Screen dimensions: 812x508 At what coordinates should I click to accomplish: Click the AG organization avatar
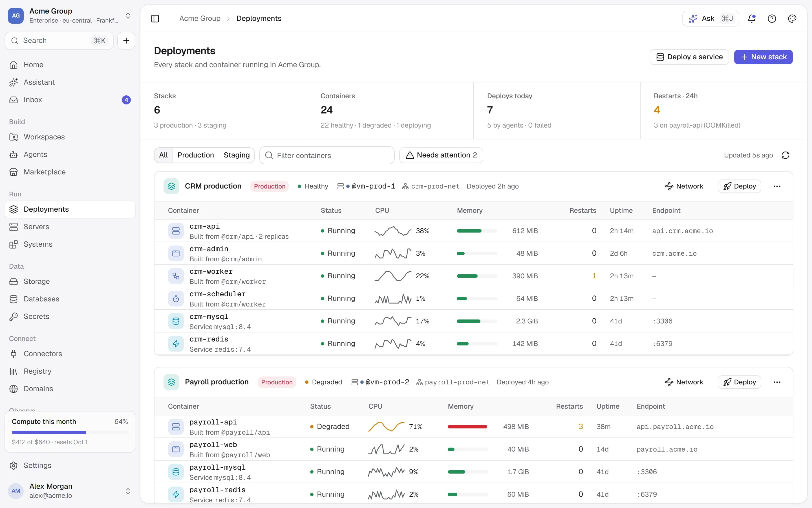point(16,16)
